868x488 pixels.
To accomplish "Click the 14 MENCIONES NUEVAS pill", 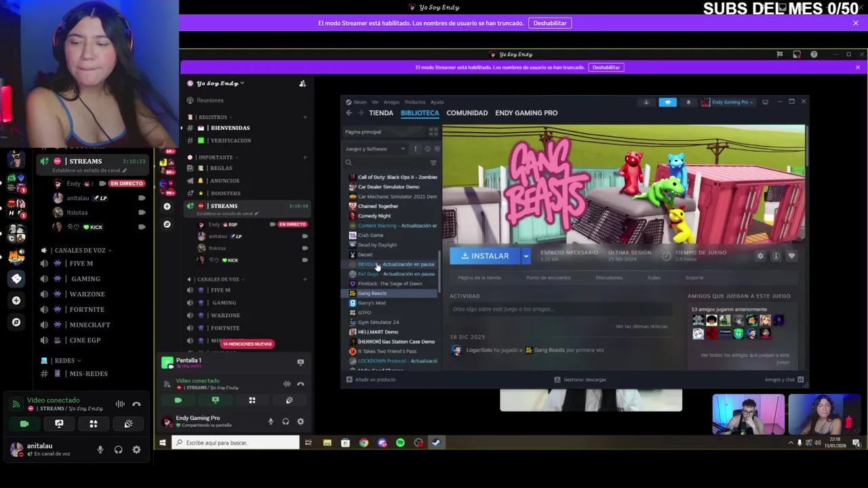I will click(x=248, y=344).
